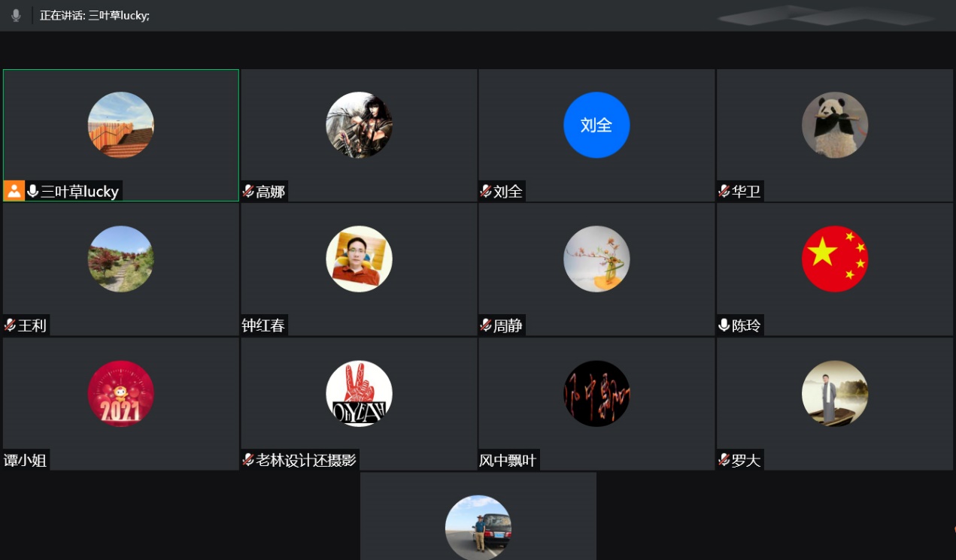This screenshot has width=956, height=560.
Task: Click the car photo avatar in bottom tile
Action: pos(478,527)
